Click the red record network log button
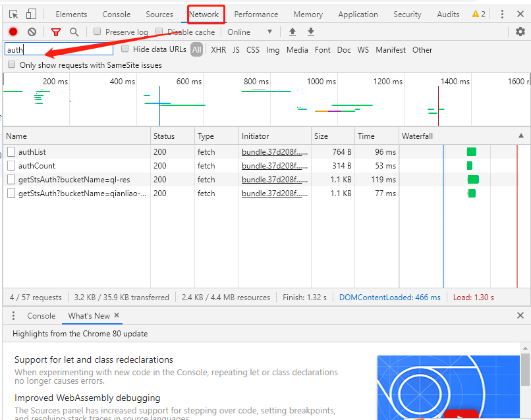Viewport: 531px width, 420px height. point(13,32)
